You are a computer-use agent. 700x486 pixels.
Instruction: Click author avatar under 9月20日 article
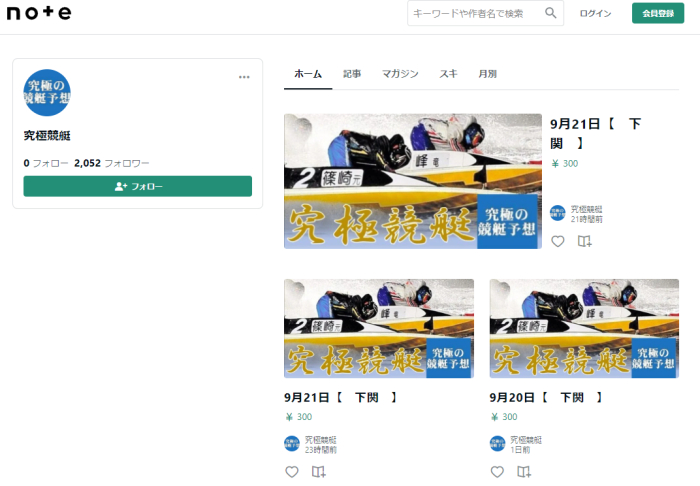pyautogui.click(x=497, y=443)
